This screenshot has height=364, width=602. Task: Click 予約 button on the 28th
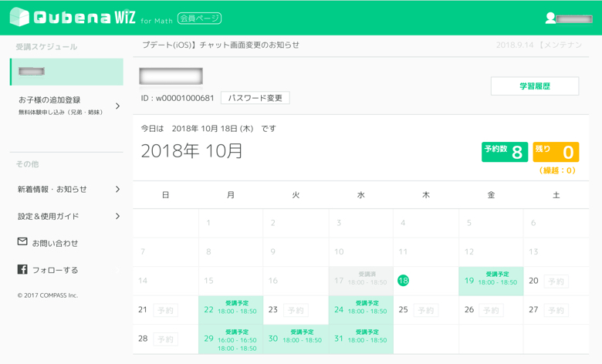pyautogui.click(x=165, y=339)
